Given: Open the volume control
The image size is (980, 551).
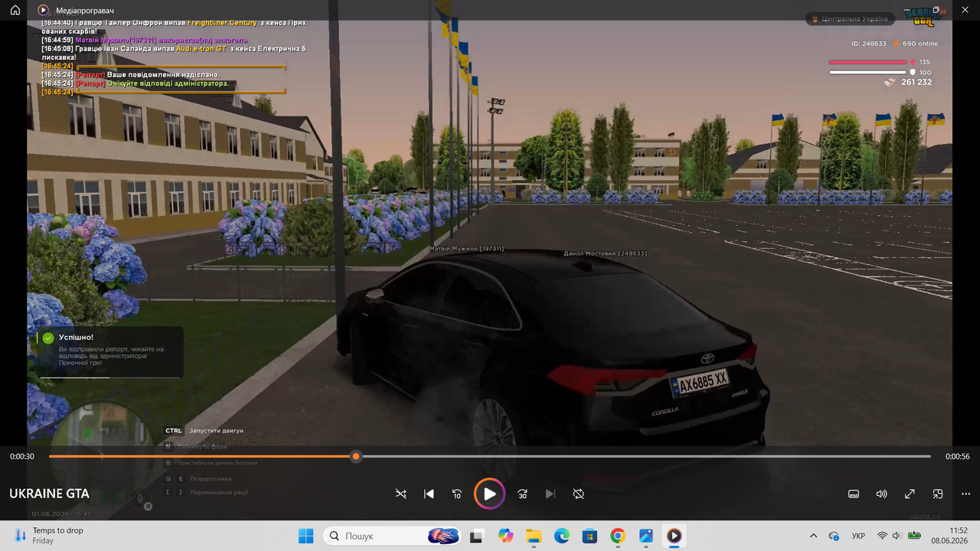Looking at the screenshot, I should [881, 494].
